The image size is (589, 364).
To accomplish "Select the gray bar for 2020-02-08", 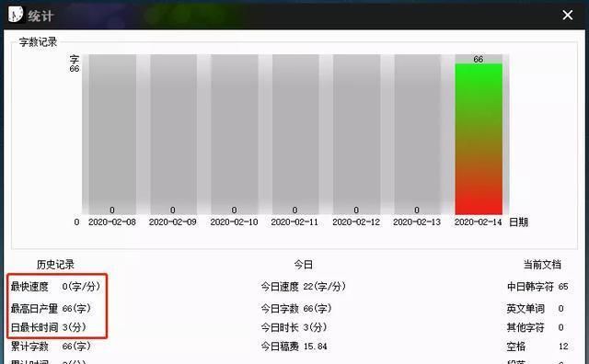I will (x=112, y=134).
